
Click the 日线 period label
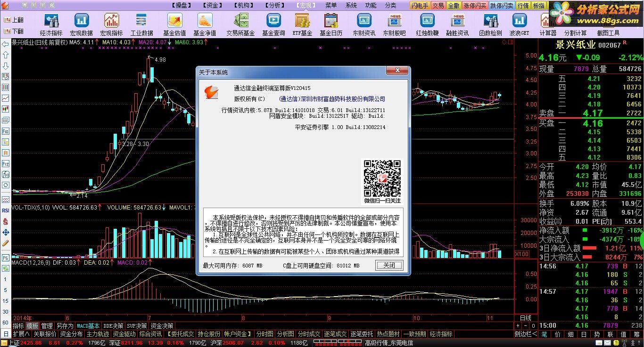click(525, 318)
